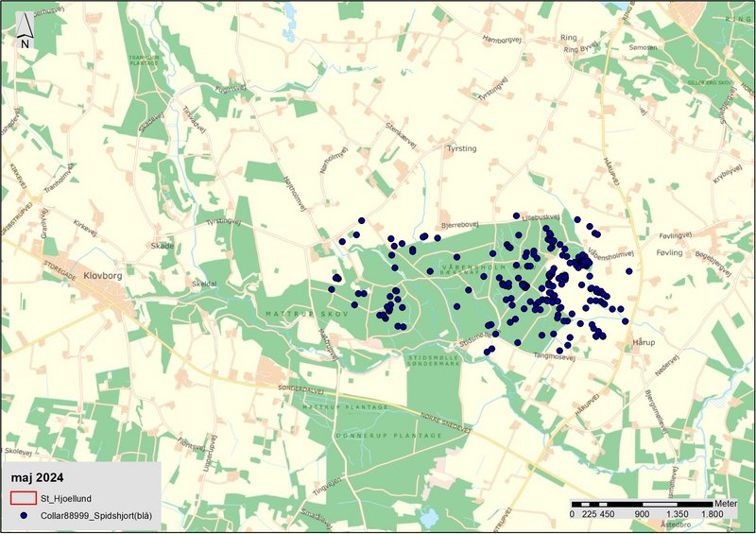Click the Skade village label
Image resolution: width=756 pixels, height=534 pixels.
(x=161, y=245)
